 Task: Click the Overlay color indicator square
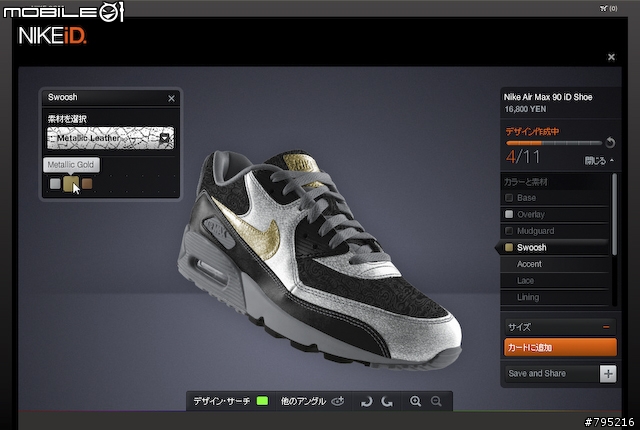coord(509,214)
